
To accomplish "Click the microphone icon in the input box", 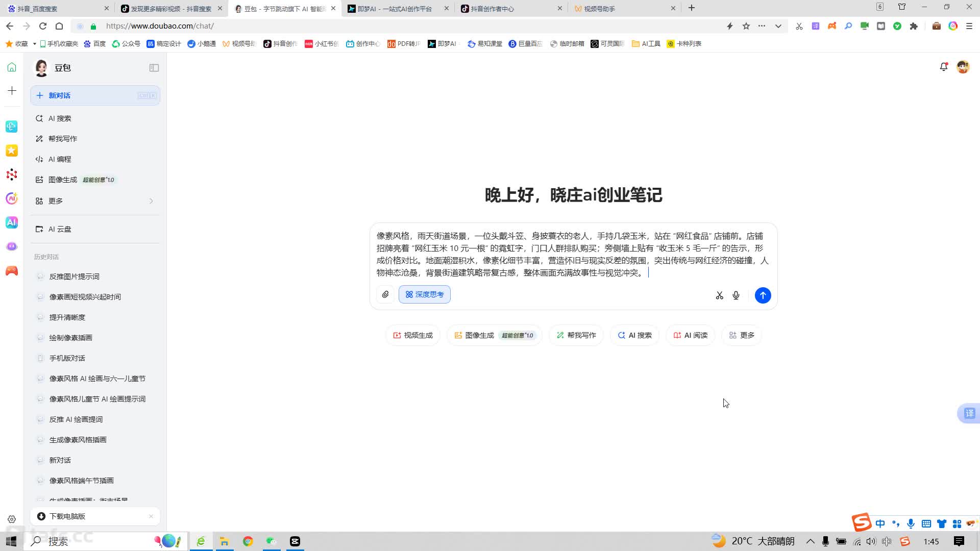I will click(x=736, y=295).
